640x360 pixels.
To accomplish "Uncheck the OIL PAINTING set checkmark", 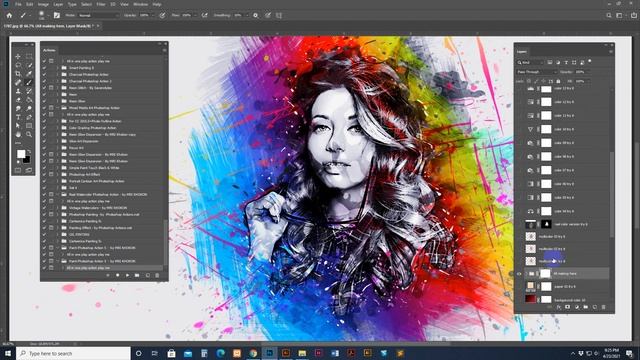I will 44,234.
